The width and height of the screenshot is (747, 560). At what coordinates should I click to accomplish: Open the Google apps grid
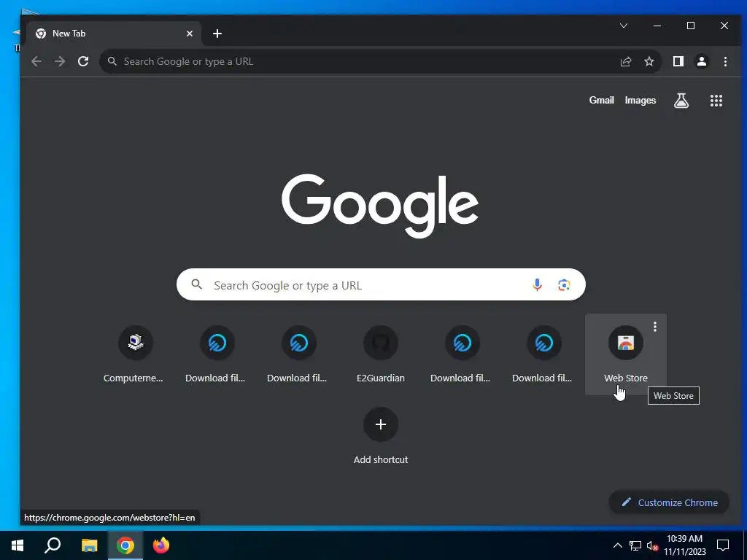tap(716, 101)
